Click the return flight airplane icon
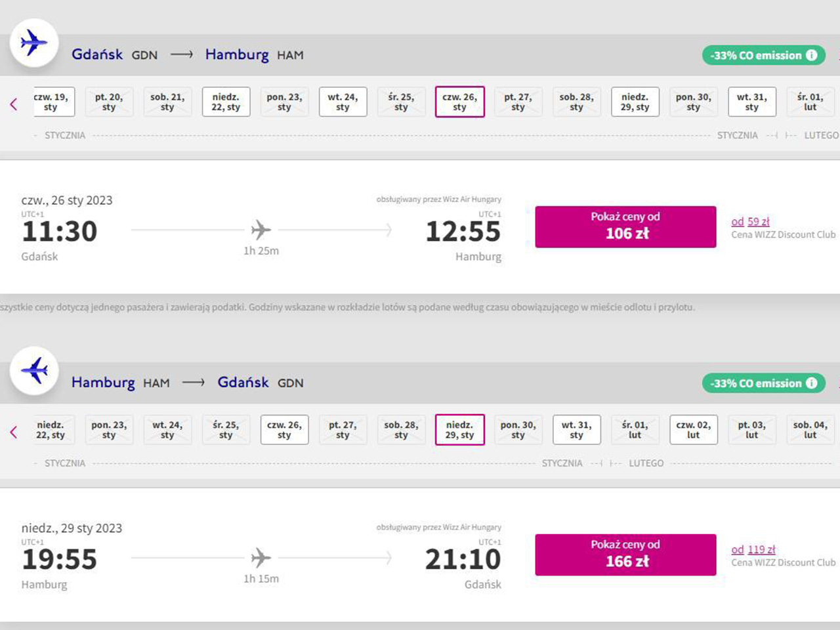The height and width of the screenshot is (630, 840). coord(34,371)
